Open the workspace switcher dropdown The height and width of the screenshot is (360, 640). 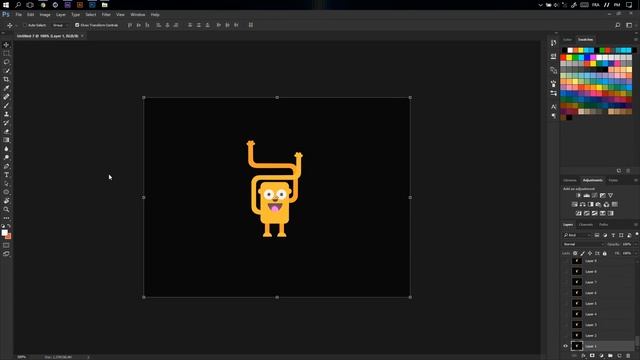pyautogui.click(x=629, y=25)
